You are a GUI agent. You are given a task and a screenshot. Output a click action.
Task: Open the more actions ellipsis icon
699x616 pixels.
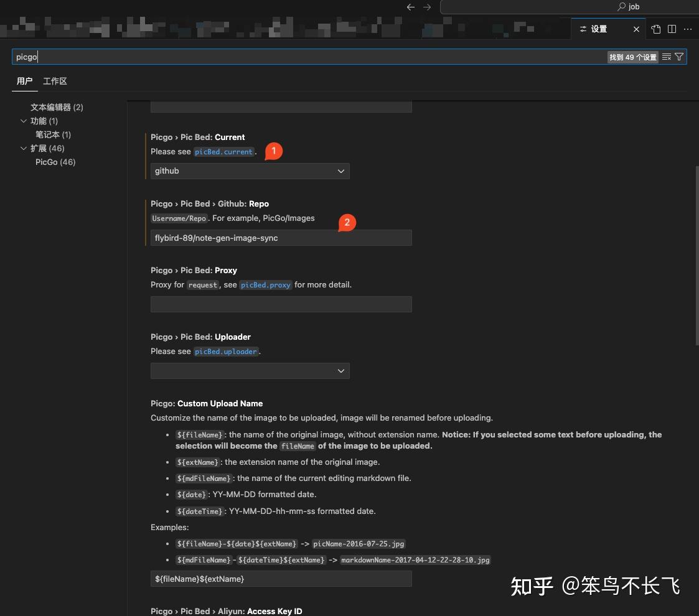[x=687, y=29]
